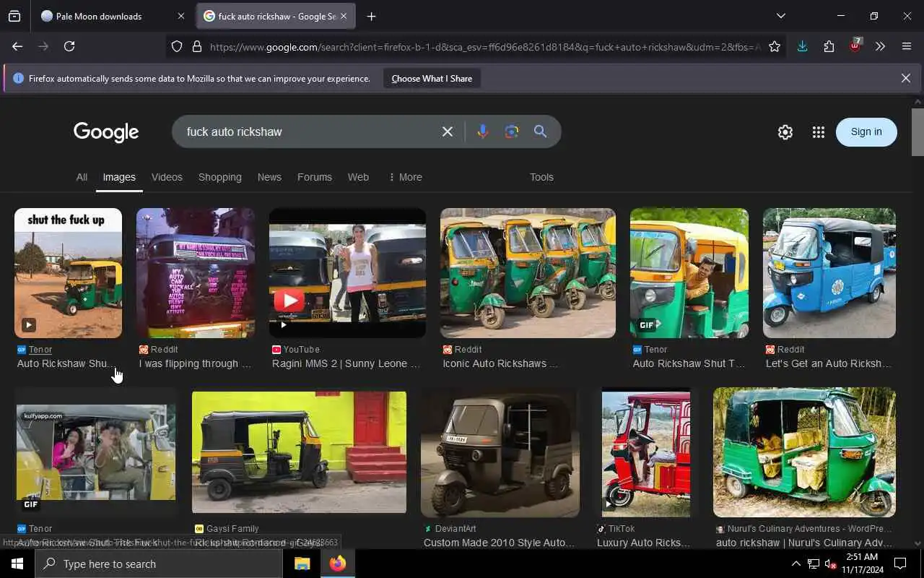The image size is (924, 578).
Task: Click the Firefox taskbar icon
Action: point(338,564)
